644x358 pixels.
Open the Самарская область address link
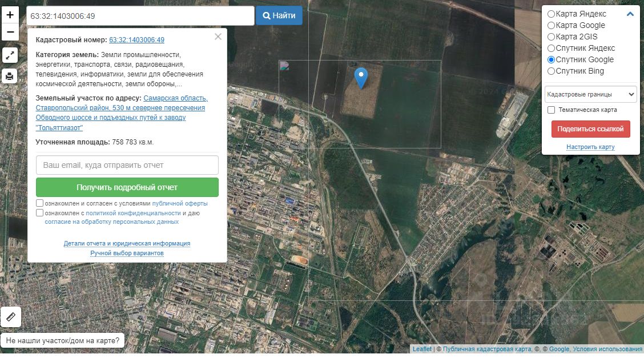(122, 113)
